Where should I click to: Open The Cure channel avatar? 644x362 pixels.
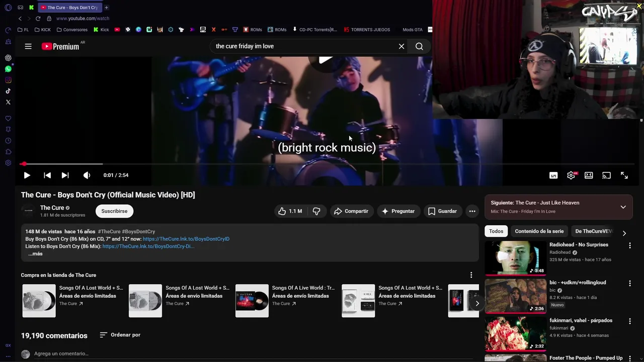pos(29,211)
